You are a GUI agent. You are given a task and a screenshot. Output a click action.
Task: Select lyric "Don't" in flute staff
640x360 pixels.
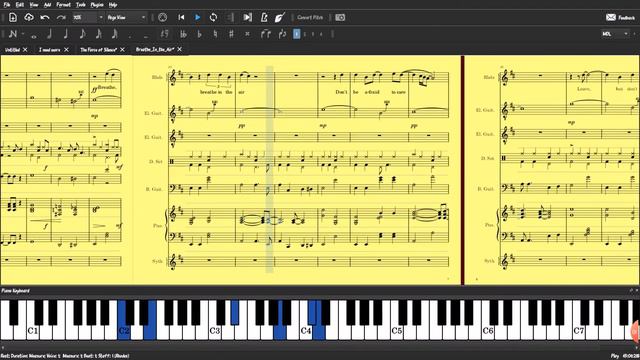pyautogui.click(x=341, y=92)
